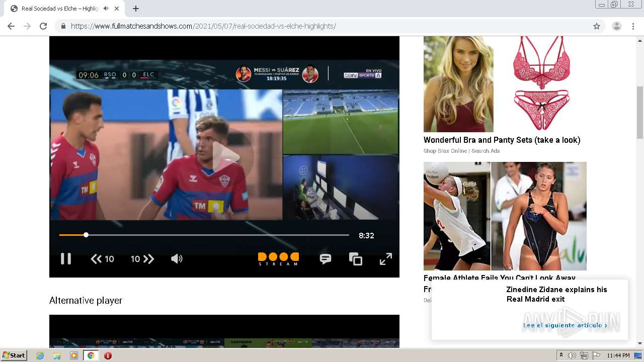Close the Real Sociedad vs Elche tab
Viewport: 644px width, 362px height.
117,9
